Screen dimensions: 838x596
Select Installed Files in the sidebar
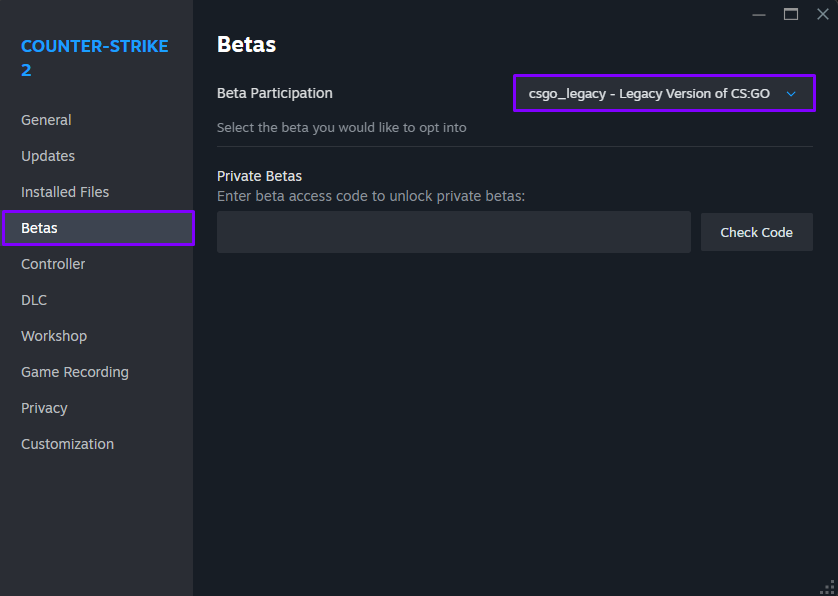click(65, 192)
